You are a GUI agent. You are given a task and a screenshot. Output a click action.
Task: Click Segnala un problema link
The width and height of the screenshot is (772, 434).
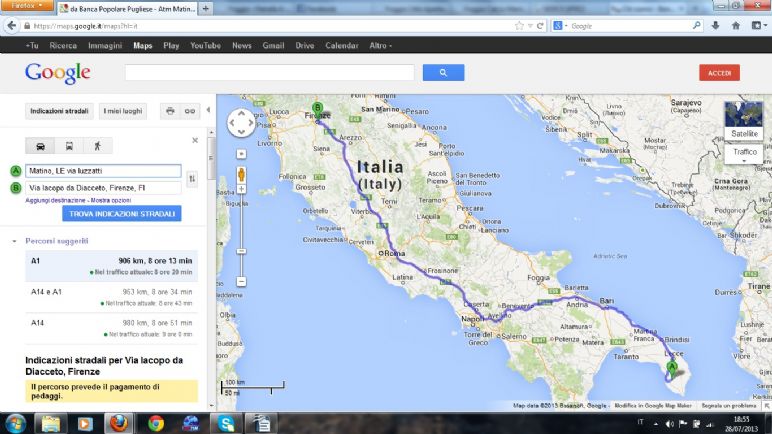(728, 405)
